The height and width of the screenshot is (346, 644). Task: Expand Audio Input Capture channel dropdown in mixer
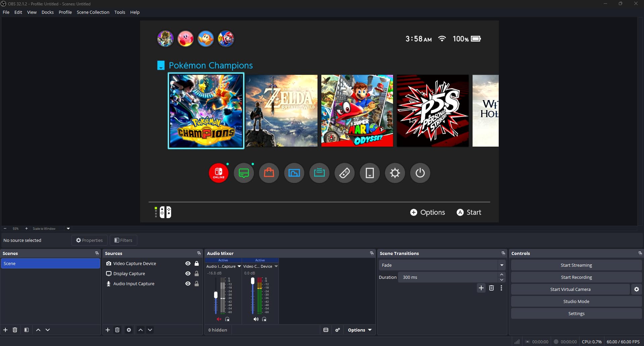pyautogui.click(x=239, y=266)
